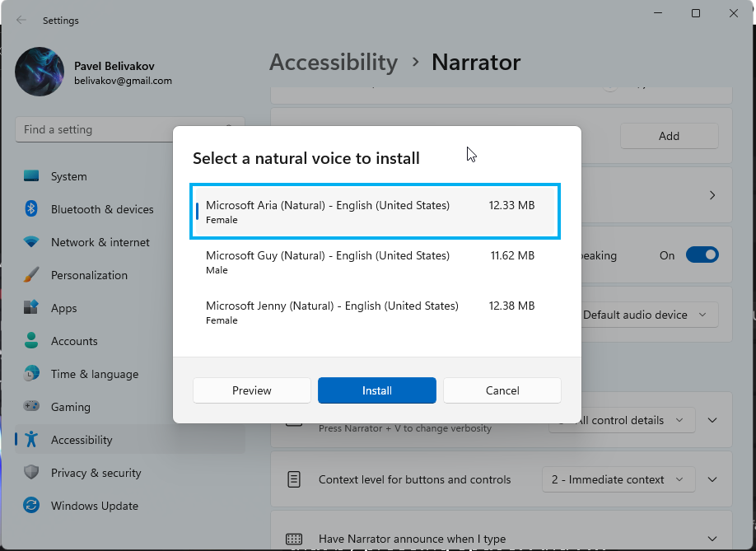Open the 2 - Immediate context dropdown
Image resolution: width=756 pixels, height=551 pixels.
point(618,479)
